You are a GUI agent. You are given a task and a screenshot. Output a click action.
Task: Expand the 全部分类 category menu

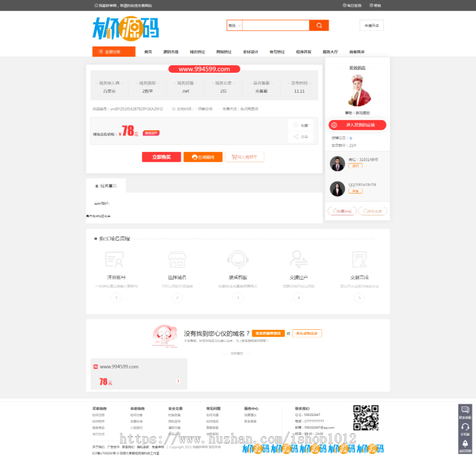click(114, 52)
